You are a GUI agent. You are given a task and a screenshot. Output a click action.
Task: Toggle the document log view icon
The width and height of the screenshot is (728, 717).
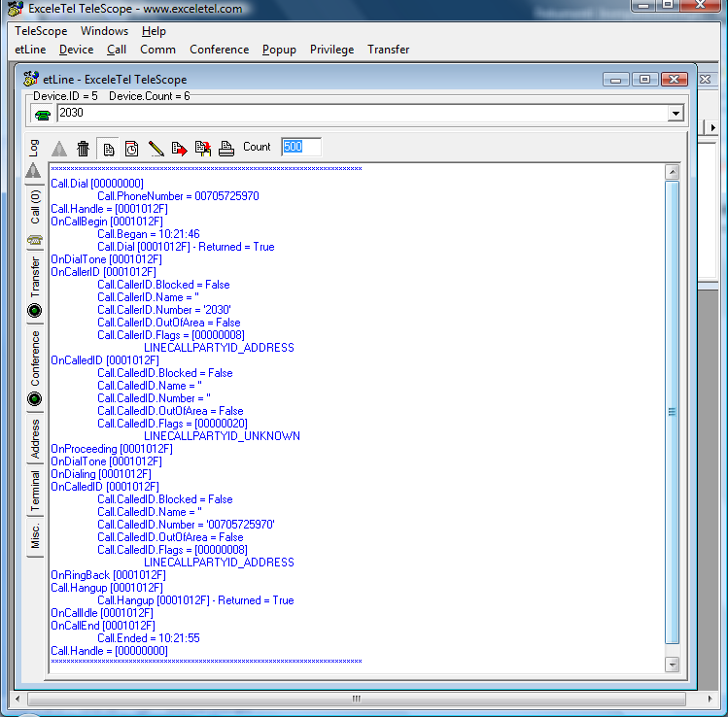click(108, 149)
